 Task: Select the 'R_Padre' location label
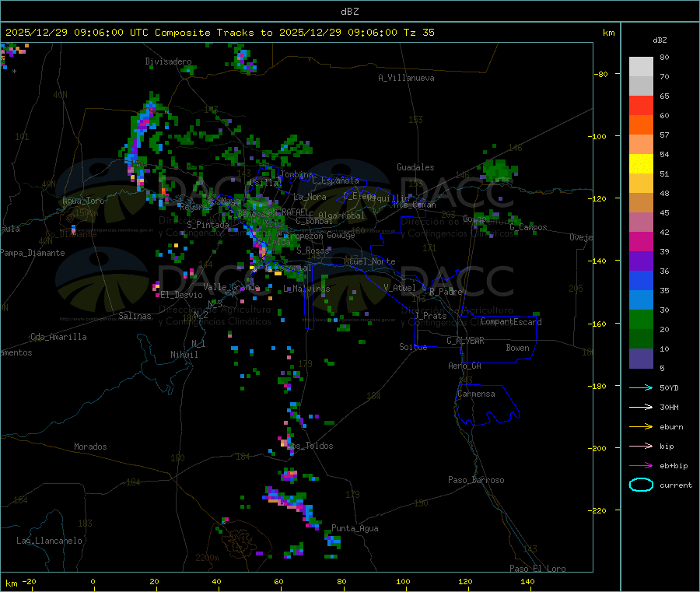coord(446,292)
